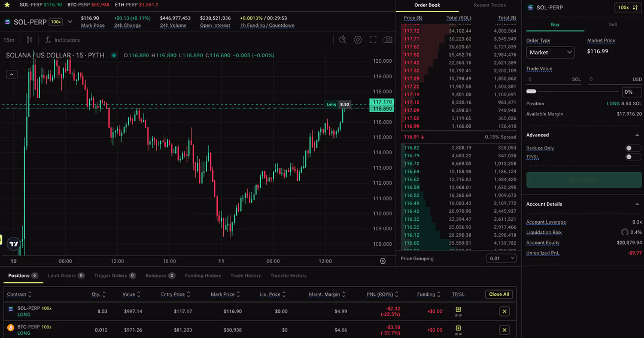The image size is (644, 338).
Task: Add TP/SL to the BTC-PERP position
Action: click(x=458, y=328)
